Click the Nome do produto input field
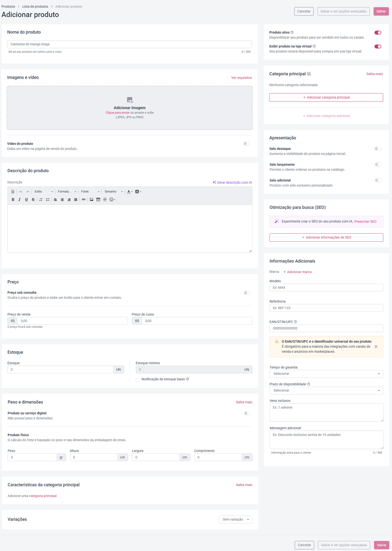392x551 pixels. (x=130, y=44)
